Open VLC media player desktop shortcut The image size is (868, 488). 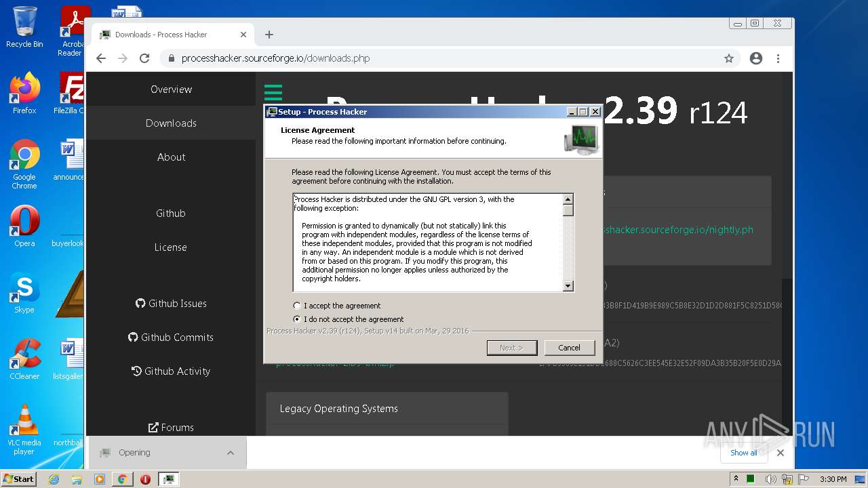pos(24,430)
